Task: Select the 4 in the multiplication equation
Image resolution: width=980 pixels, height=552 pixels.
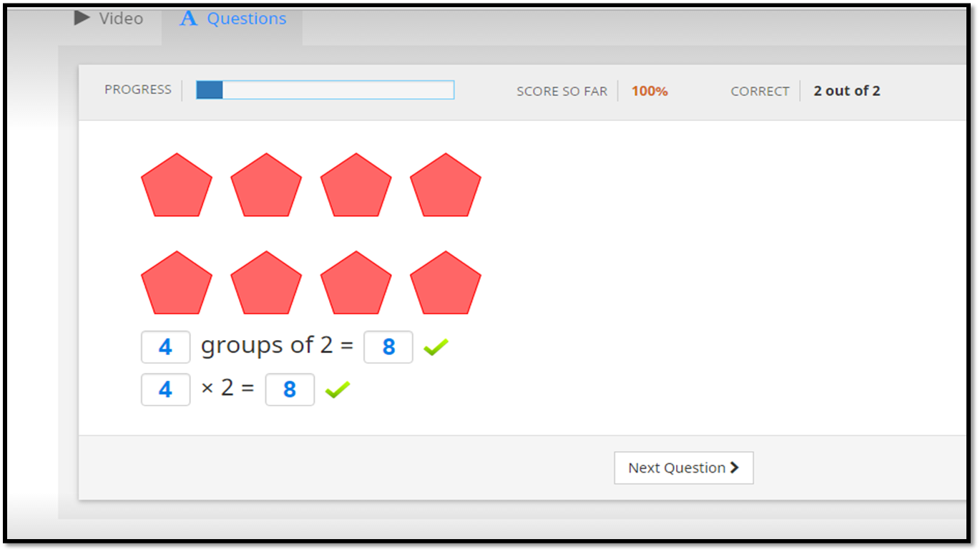Action: click(165, 389)
